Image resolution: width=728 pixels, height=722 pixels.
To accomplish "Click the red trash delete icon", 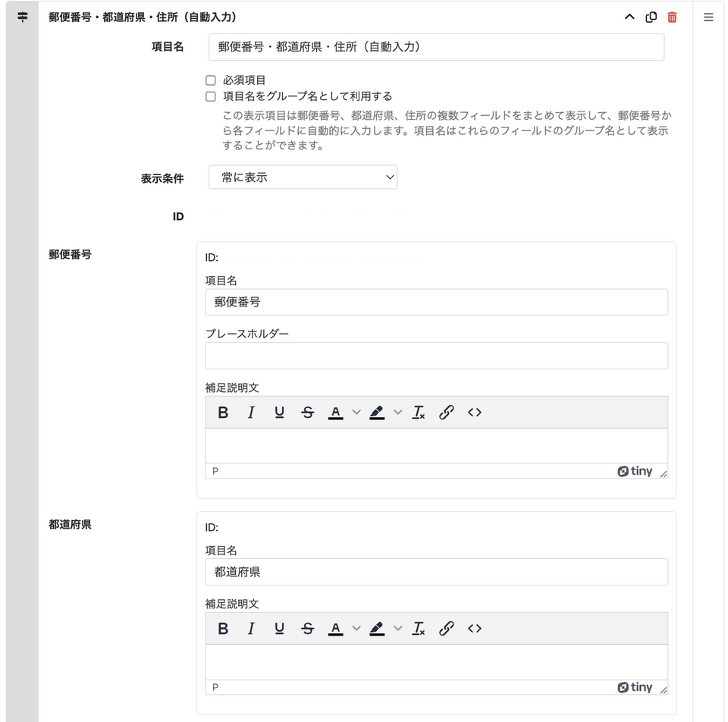I will pos(672,17).
